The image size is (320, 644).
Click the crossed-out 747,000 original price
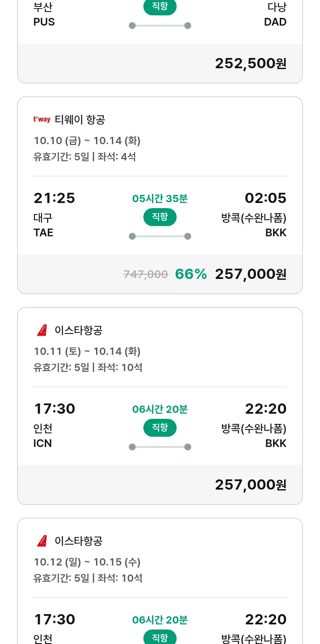point(145,275)
